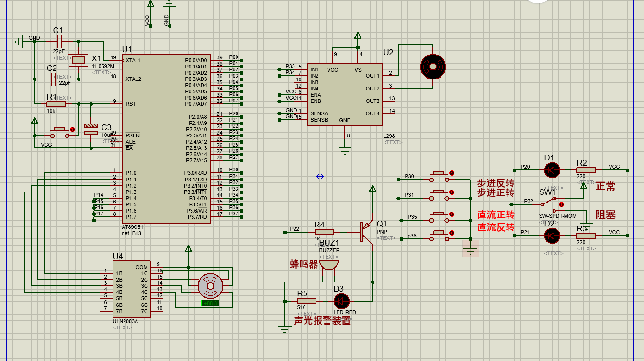
Task: Click the 蜂鸣器 label
Action: (x=304, y=264)
